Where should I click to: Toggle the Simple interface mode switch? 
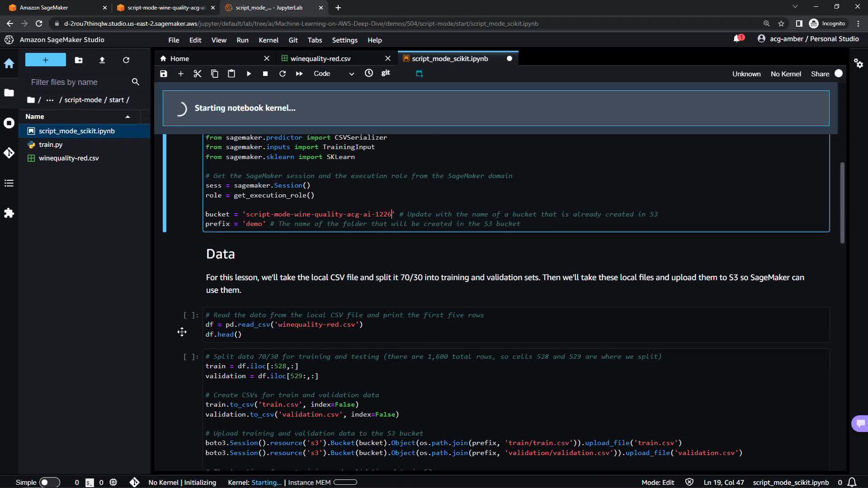tap(49, 482)
